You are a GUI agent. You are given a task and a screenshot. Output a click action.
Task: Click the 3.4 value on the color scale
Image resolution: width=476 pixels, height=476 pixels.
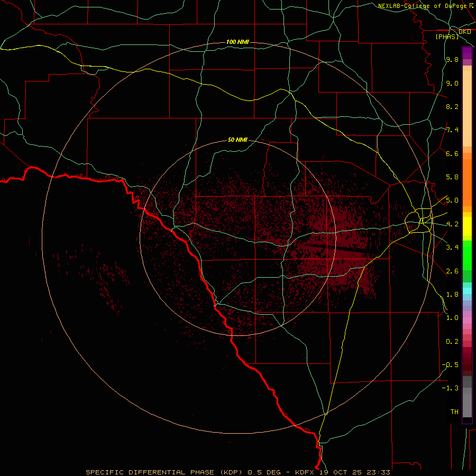pos(452,248)
